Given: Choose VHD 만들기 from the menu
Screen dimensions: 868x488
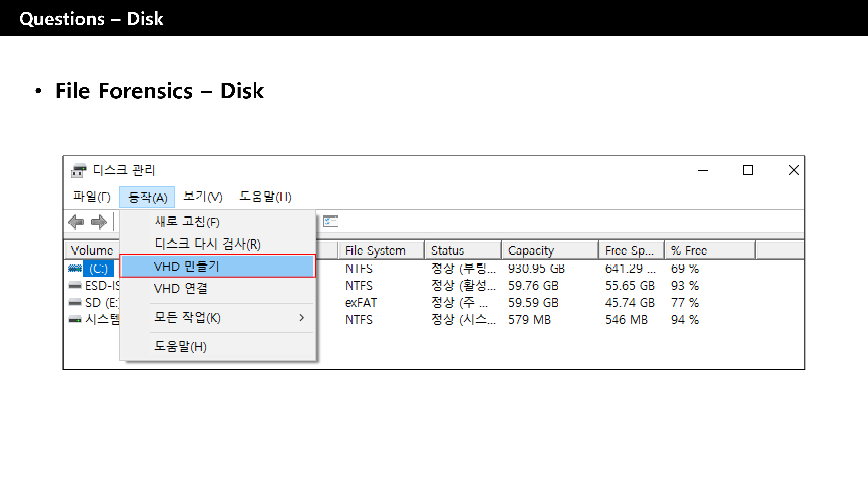Looking at the screenshot, I should click(217, 266).
